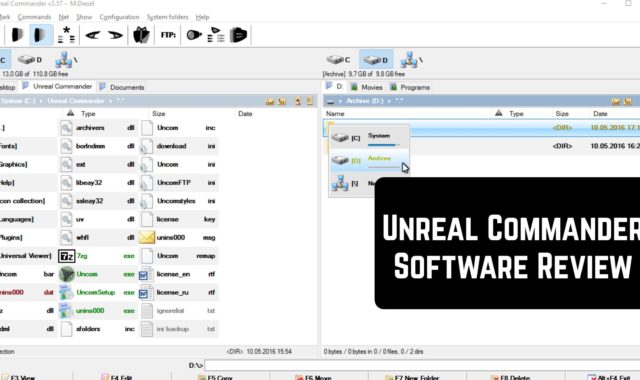This screenshot has width=640, height=380.
Task: Click second folder icon on right path bar
Action: [628, 101]
